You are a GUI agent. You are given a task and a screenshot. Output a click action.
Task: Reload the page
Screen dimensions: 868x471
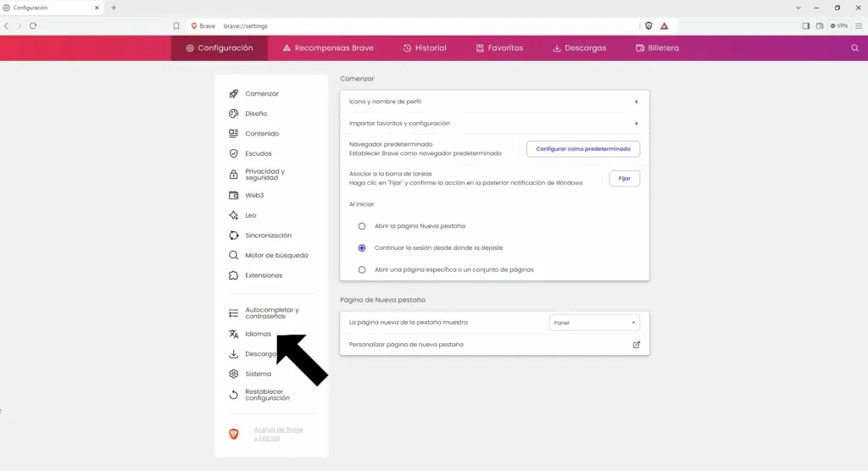pos(33,25)
